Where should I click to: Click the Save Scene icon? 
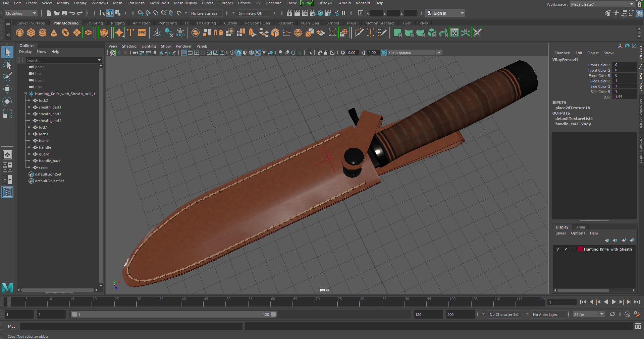point(64,13)
